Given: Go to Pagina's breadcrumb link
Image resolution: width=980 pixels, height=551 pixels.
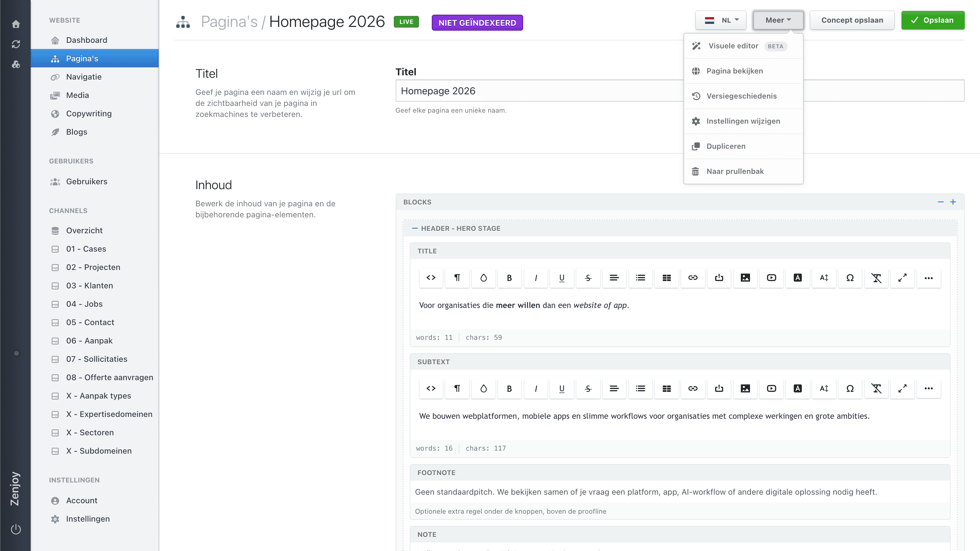Looking at the screenshot, I should (229, 22).
